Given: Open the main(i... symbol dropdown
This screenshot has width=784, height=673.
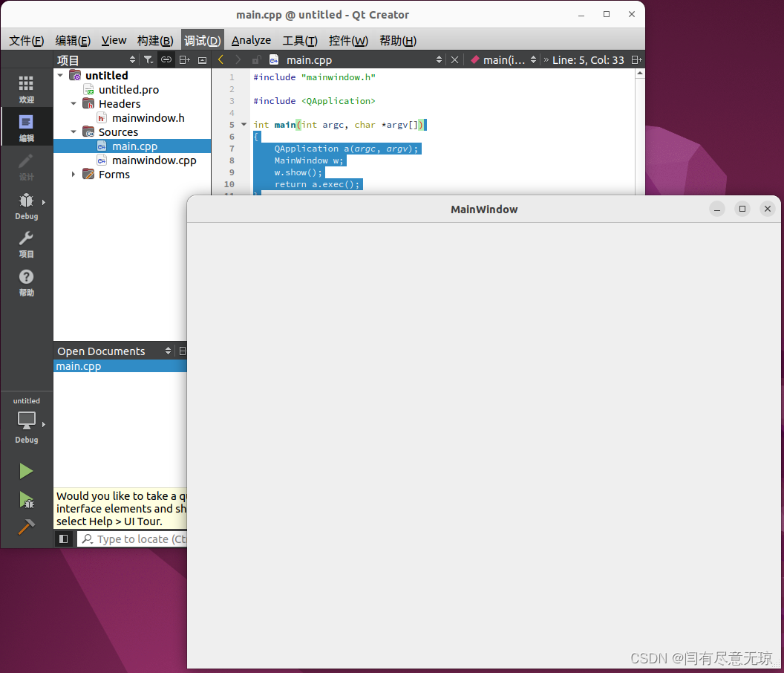Looking at the screenshot, I should coord(503,60).
